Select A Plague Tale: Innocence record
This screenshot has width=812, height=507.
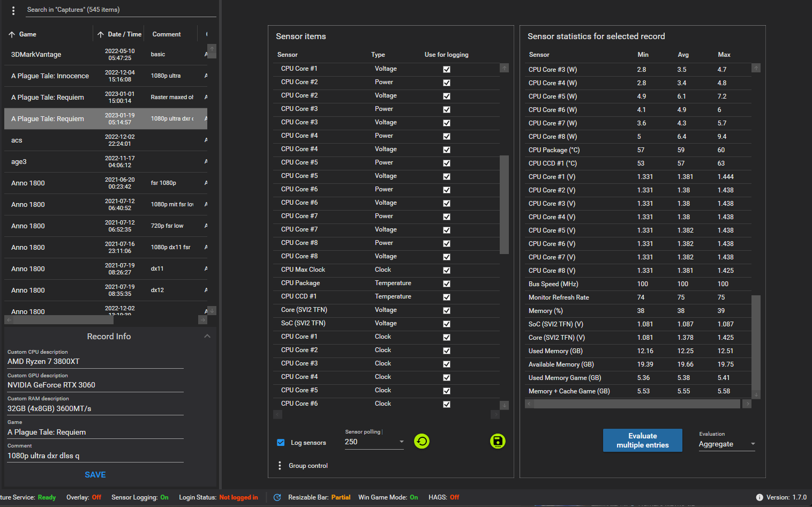tap(106, 76)
